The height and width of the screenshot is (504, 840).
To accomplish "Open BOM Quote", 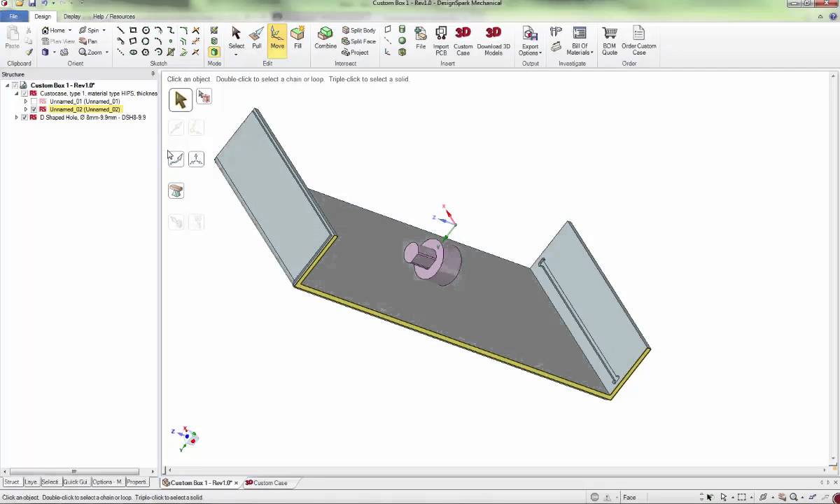I will [610, 41].
